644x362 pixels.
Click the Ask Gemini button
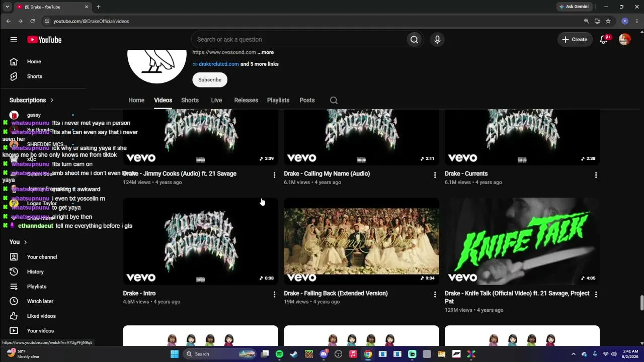[x=574, y=7]
